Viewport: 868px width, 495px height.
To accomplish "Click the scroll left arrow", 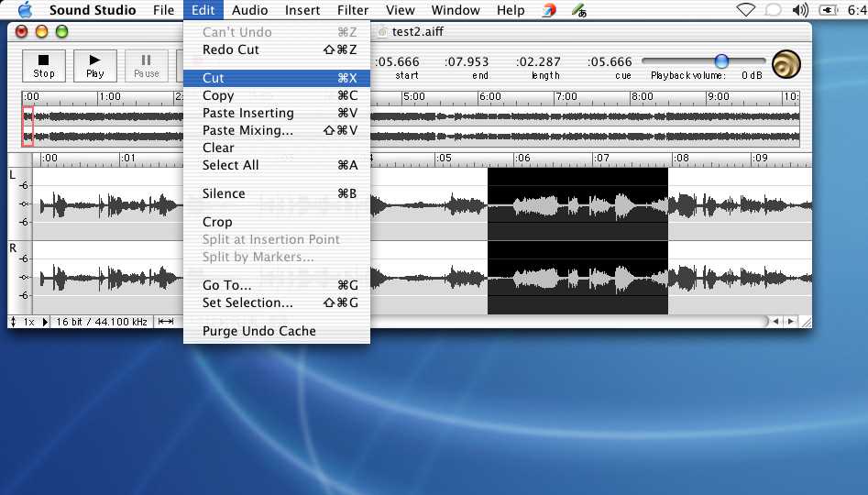I will pos(776,321).
